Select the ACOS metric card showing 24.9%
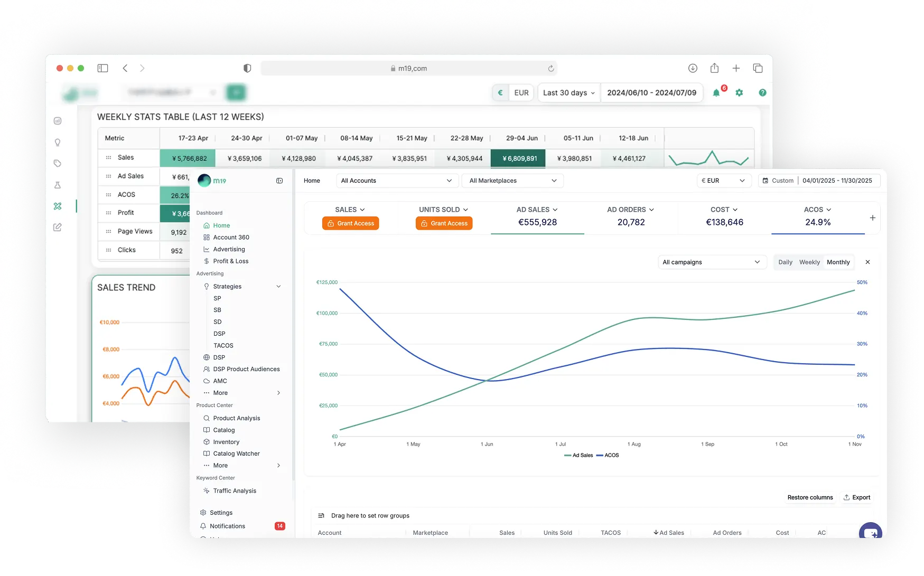 818,217
